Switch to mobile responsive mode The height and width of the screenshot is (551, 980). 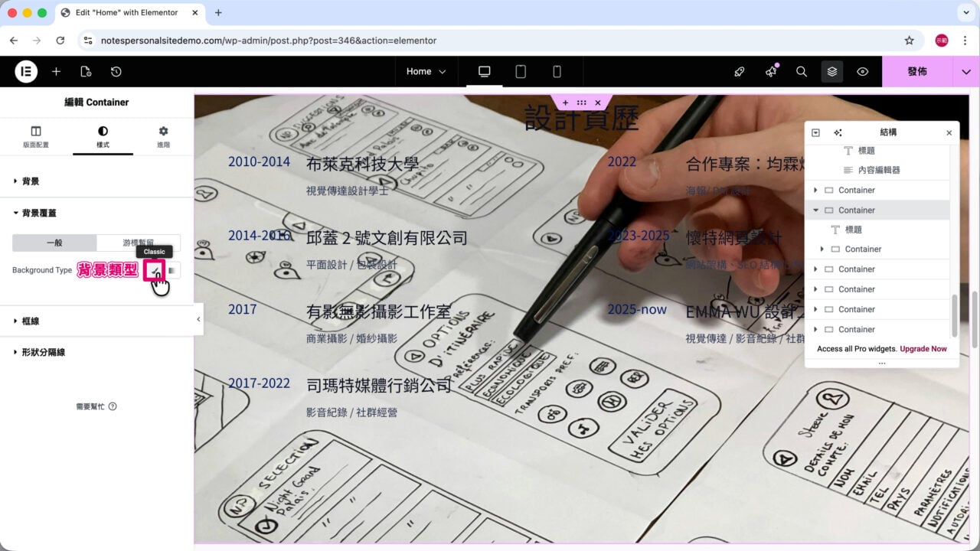(557, 71)
